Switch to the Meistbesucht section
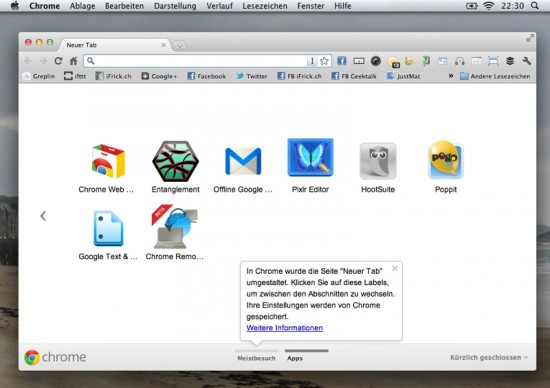 coord(256,358)
